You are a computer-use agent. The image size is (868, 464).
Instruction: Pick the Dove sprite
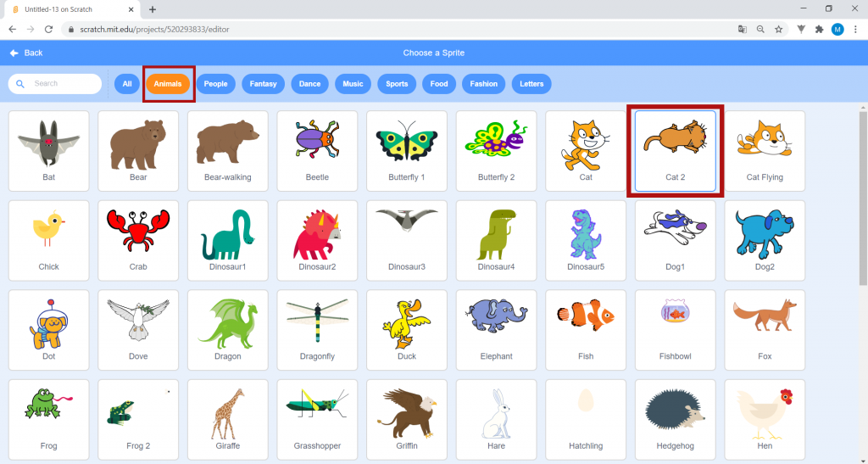(x=138, y=330)
